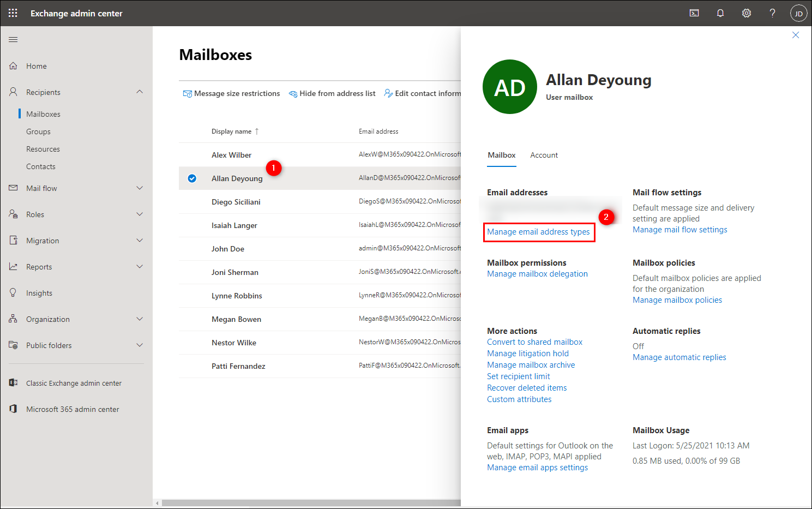812x509 pixels.
Task: Click Manage mailbox archive link
Action: point(531,365)
